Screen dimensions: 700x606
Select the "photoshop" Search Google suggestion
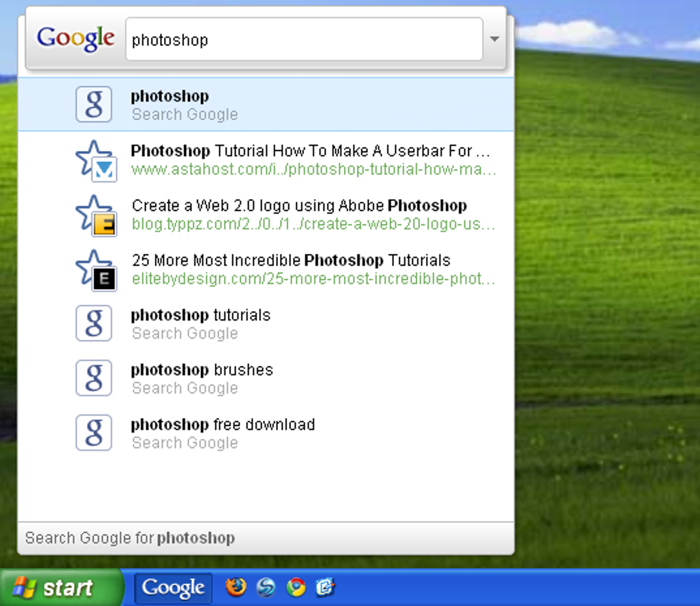(266, 104)
